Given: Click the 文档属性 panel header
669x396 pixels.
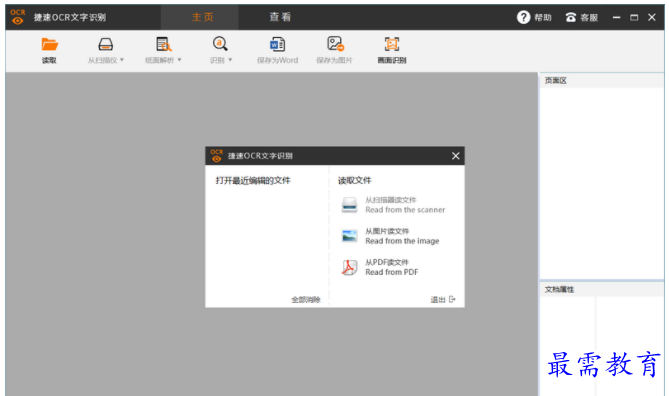Looking at the screenshot, I should pyautogui.click(x=602, y=289).
